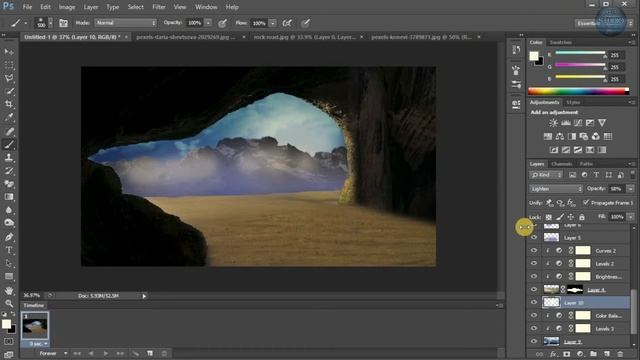Hide Layer 10 visibility eye
Image resolution: width=640 pixels, height=360 pixels.
pos(534,302)
